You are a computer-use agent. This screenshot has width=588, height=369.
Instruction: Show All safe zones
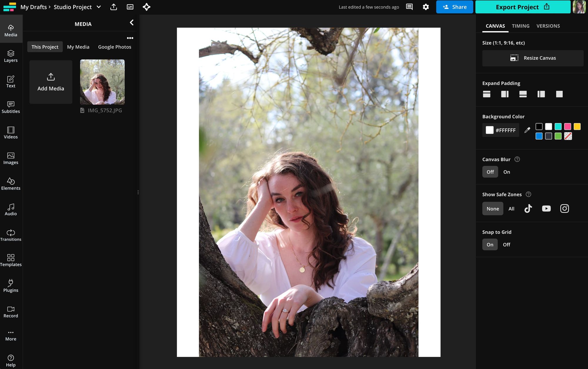click(511, 209)
